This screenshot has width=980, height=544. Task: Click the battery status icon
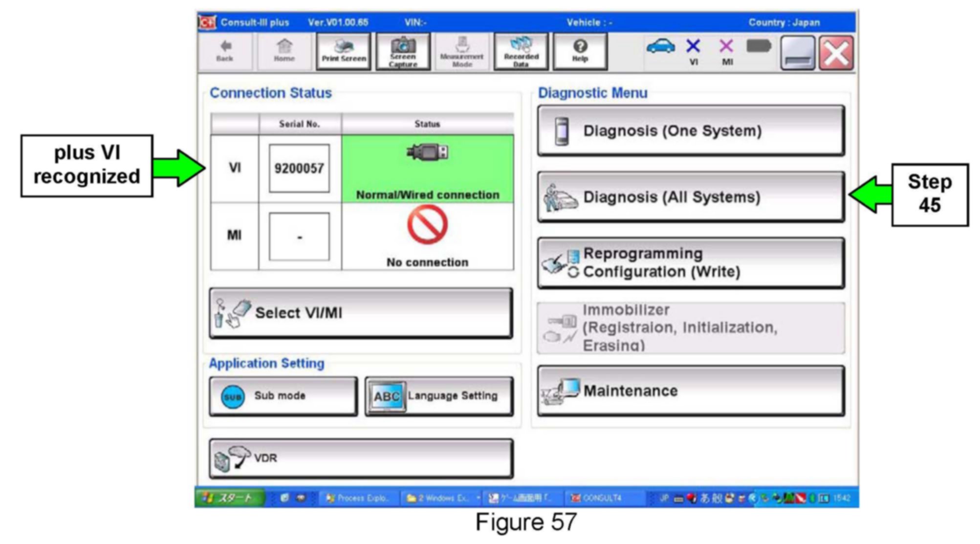[x=759, y=47]
